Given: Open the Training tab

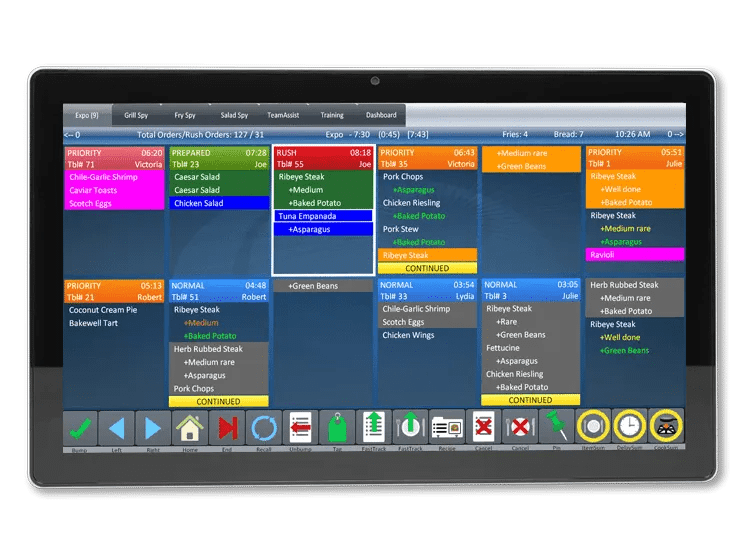Looking at the screenshot, I should pos(332,115).
